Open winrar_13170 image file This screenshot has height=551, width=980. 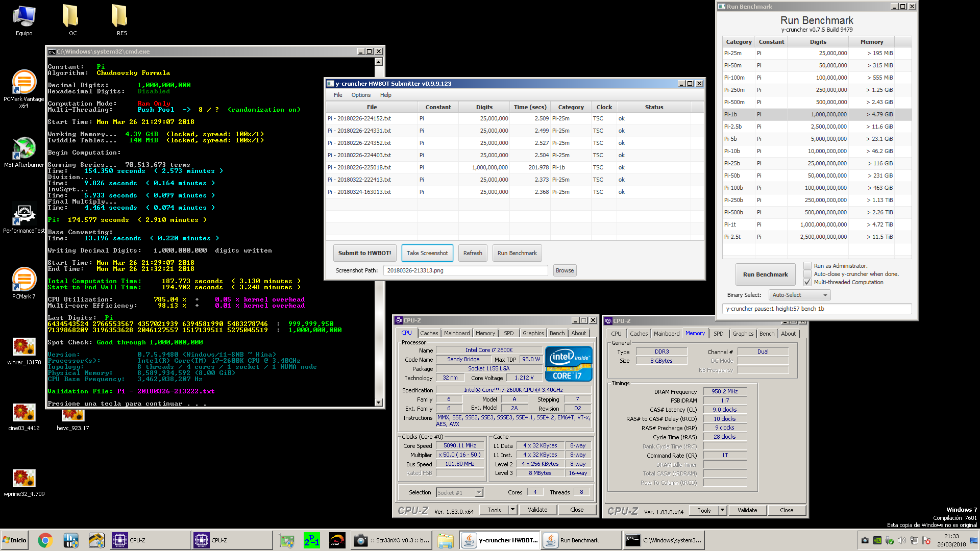click(24, 351)
